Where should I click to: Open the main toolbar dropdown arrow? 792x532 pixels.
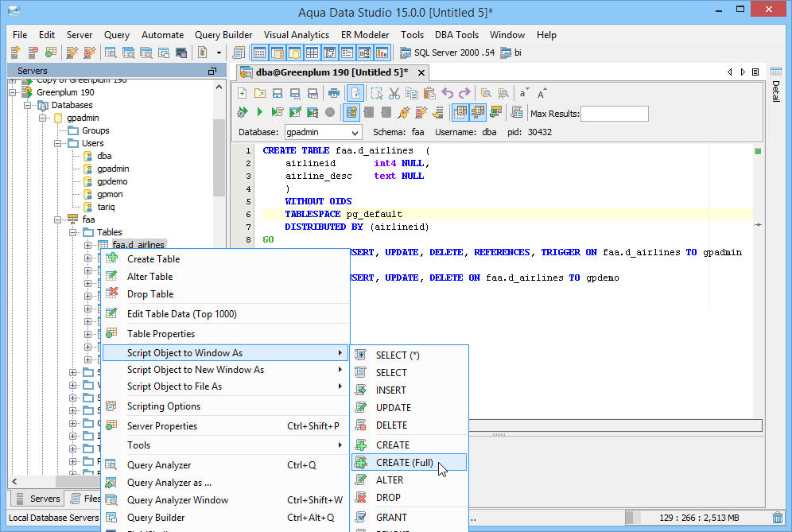(x=219, y=52)
